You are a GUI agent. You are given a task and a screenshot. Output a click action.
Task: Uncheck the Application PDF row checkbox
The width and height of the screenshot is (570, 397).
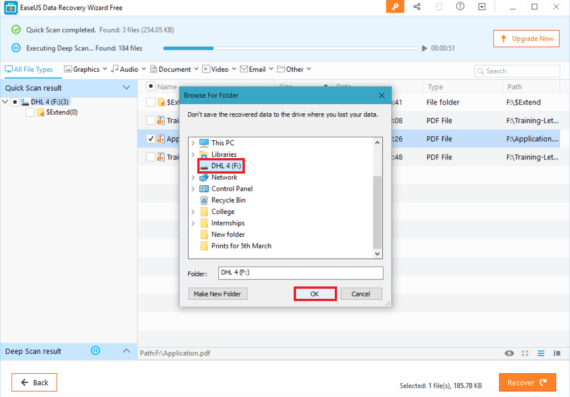click(x=150, y=139)
